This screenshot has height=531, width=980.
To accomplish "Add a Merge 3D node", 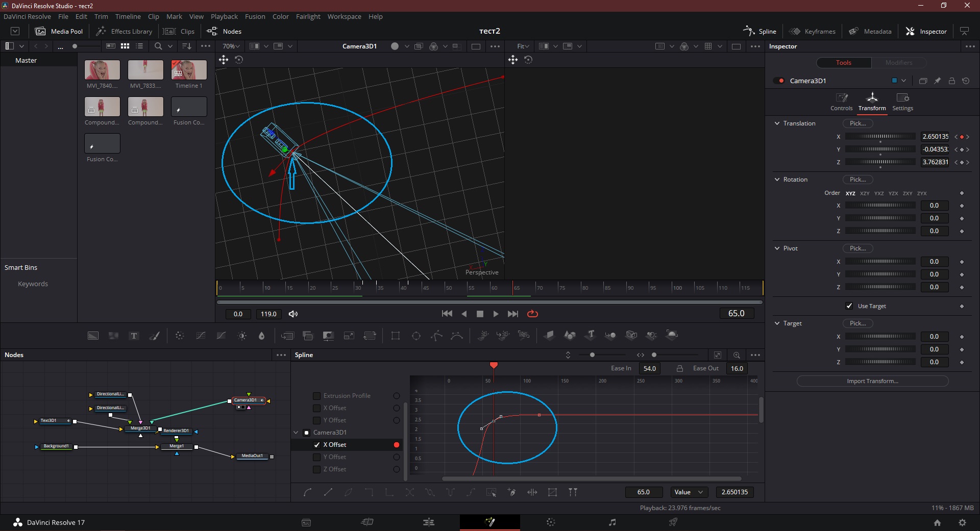I will point(610,335).
